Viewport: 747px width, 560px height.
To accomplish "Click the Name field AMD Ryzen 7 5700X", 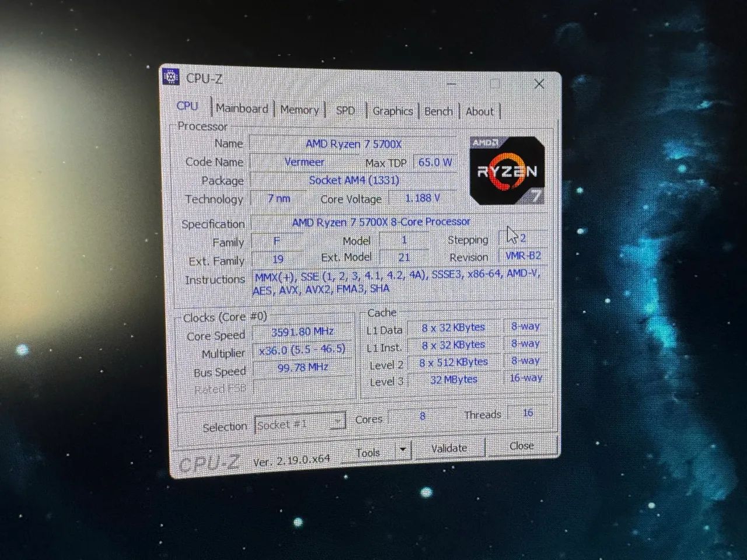I will (353, 143).
